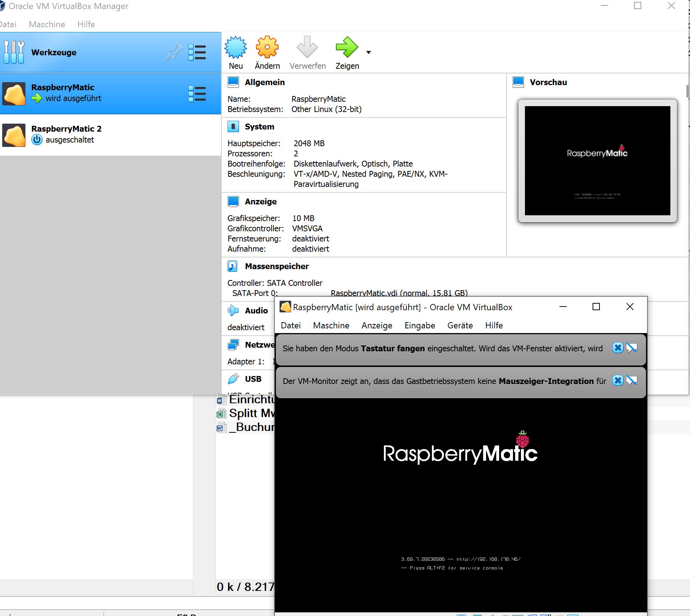Select the RaspberryMatic 2 machine
Image resolution: width=690 pixels, height=616 pixels.
click(111, 135)
